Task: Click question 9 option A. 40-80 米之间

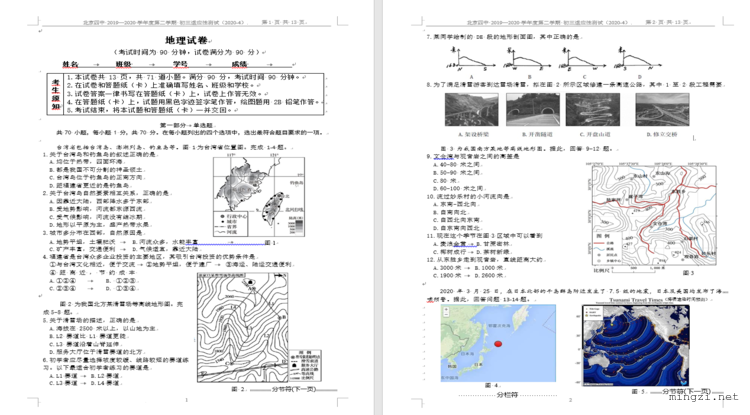Action: [458, 164]
